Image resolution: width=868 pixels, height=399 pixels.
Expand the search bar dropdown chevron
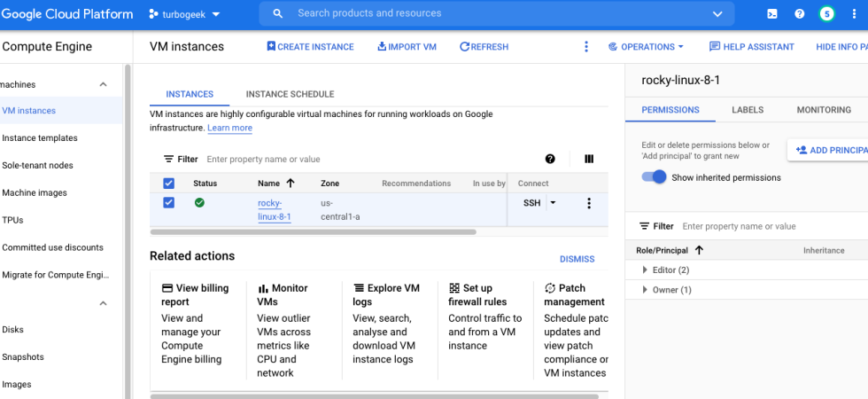[x=717, y=14]
